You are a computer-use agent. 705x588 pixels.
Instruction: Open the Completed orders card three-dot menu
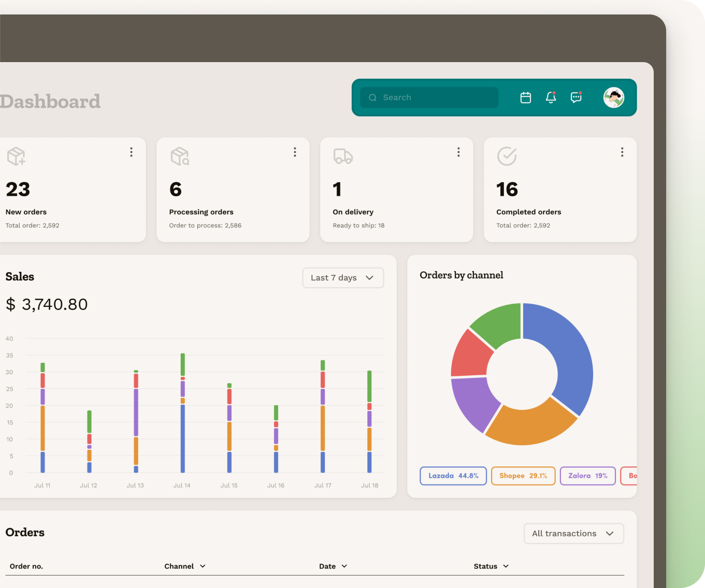622,152
